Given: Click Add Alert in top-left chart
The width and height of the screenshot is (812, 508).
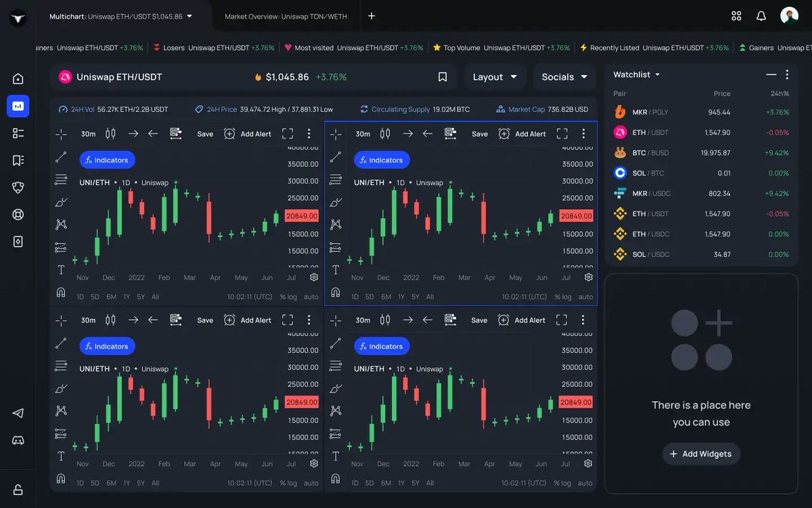Looking at the screenshot, I should tap(248, 133).
